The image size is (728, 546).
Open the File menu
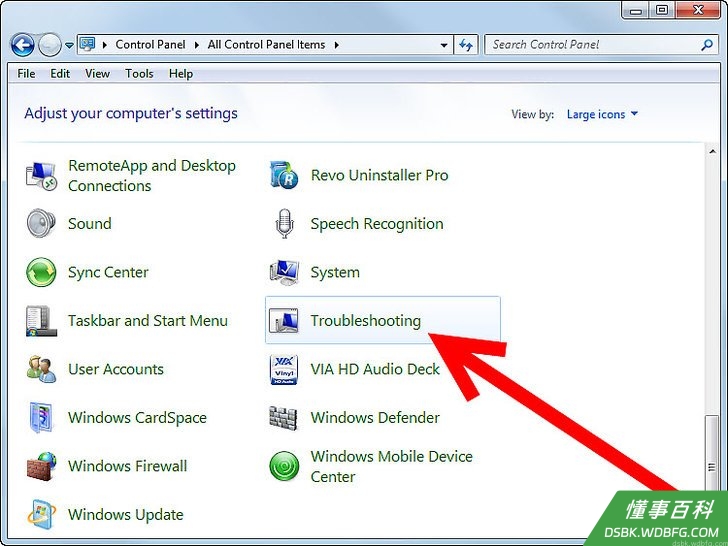tap(26, 74)
